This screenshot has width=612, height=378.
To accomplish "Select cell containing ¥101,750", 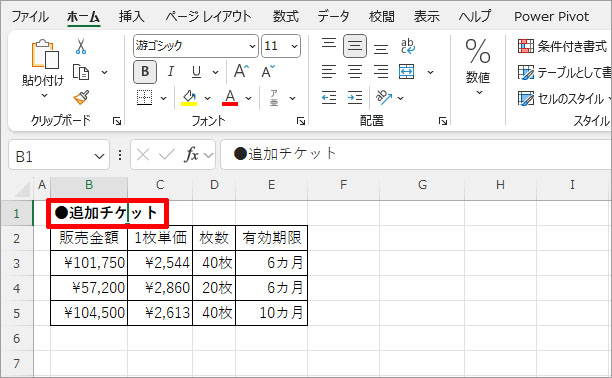I will pos(89,263).
